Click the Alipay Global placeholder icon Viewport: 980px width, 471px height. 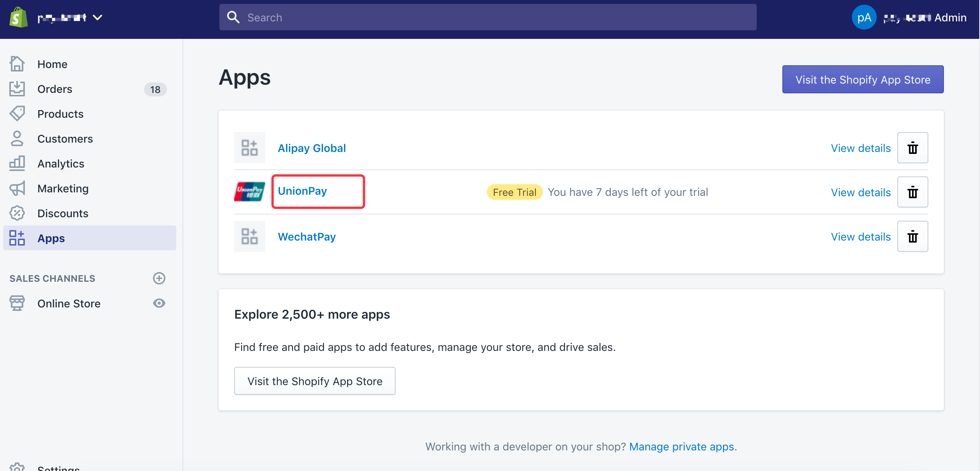coord(250,148)
